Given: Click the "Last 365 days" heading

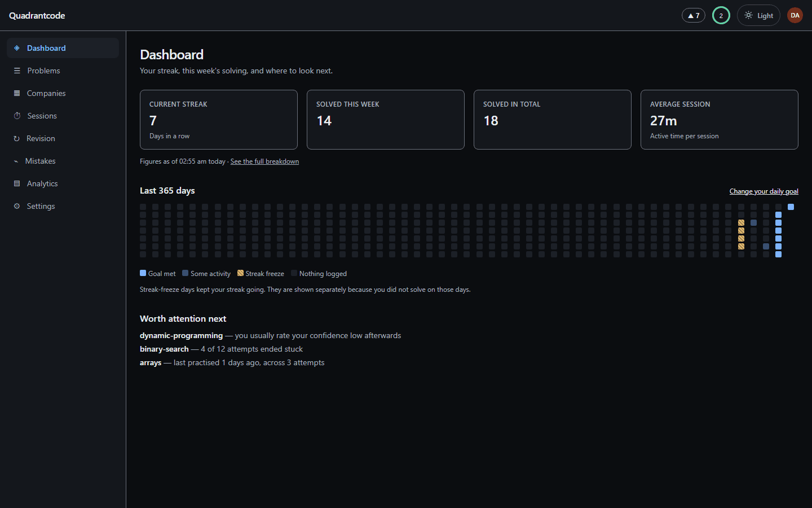Looking at the screenshot, I should tap(167, 191).
